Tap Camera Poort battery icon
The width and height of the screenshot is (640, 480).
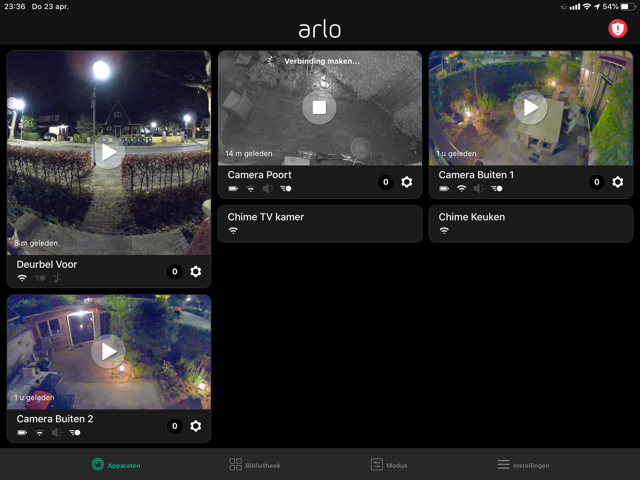point(233,189)
